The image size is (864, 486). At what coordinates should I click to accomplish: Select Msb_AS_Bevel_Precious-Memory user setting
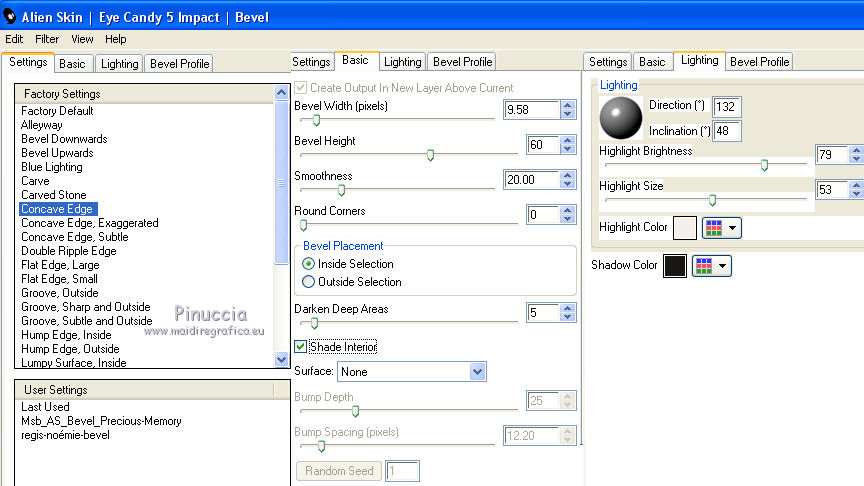[101, 421]
